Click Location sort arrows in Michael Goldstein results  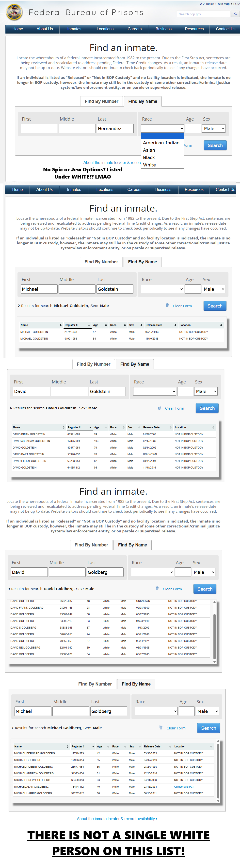(221, 325)
